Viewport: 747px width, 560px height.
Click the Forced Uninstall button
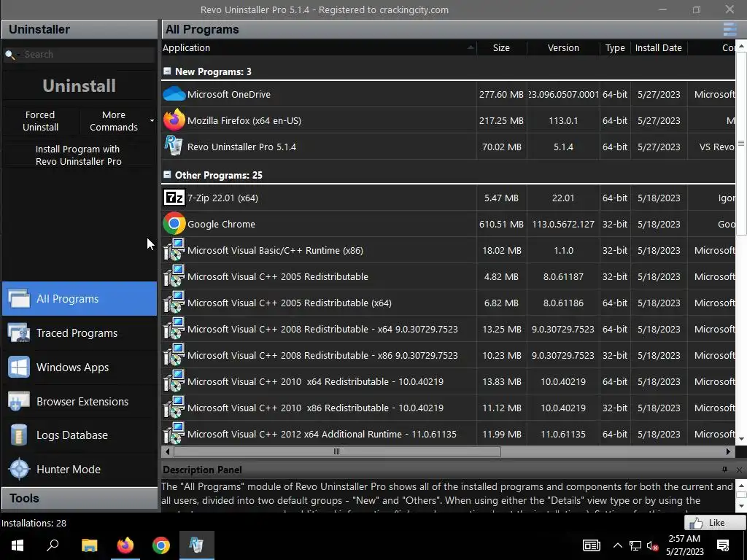tap(41, 121)
